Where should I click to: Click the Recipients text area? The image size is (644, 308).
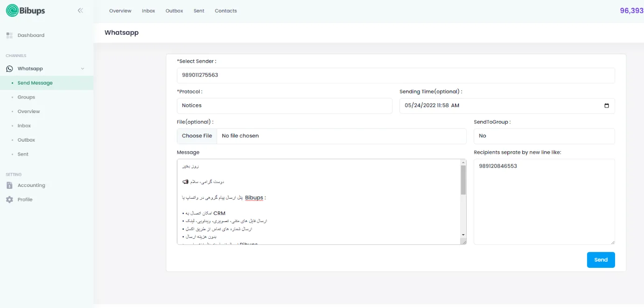pos(544,202)
